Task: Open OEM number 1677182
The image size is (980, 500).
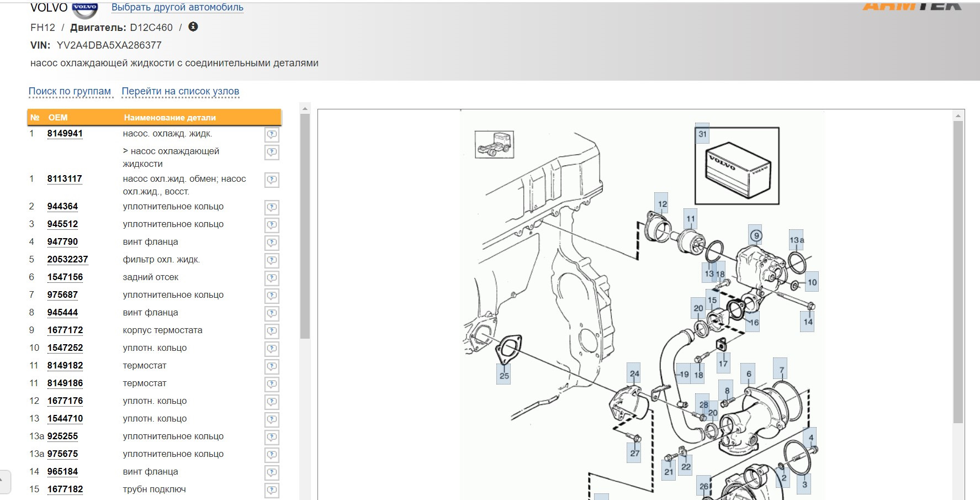Action: [65, 490]
